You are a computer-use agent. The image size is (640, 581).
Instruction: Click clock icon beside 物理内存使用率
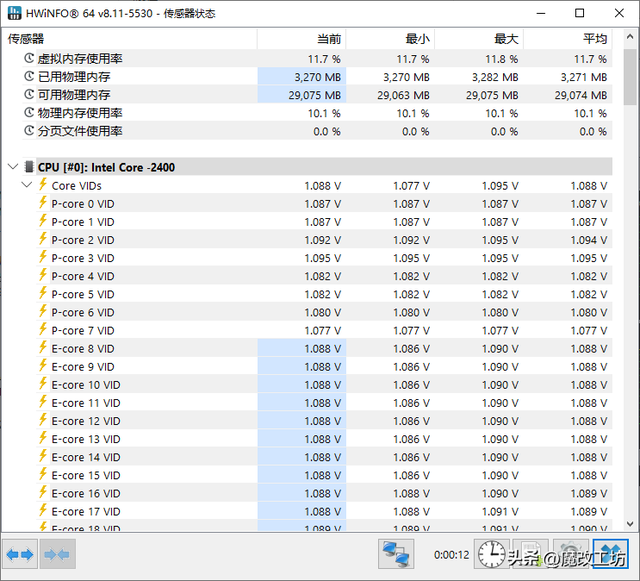29,112
